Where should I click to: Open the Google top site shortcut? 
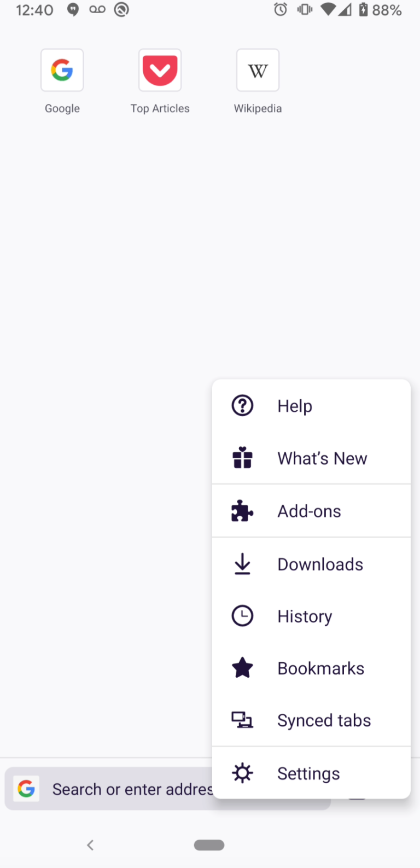62,70
